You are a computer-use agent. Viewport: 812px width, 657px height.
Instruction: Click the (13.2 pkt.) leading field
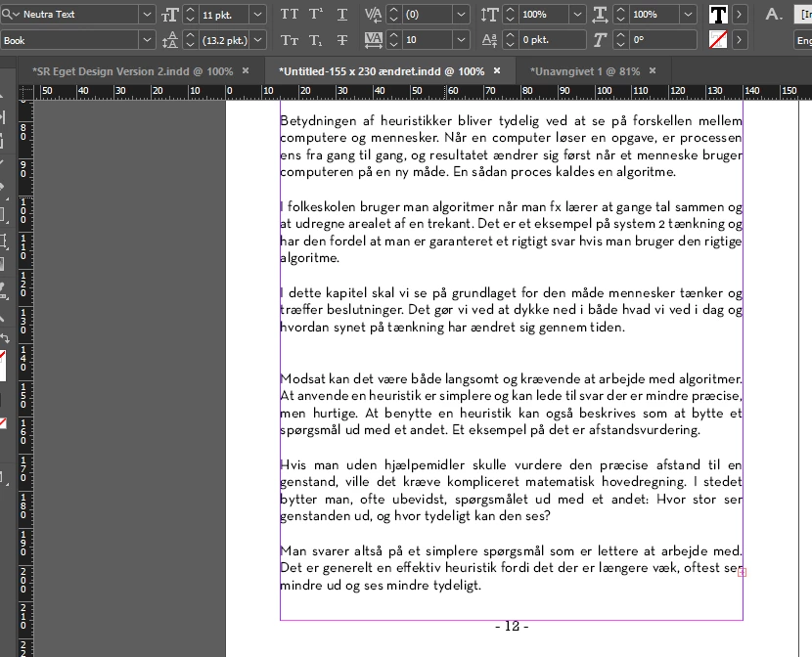click(224, 40)
